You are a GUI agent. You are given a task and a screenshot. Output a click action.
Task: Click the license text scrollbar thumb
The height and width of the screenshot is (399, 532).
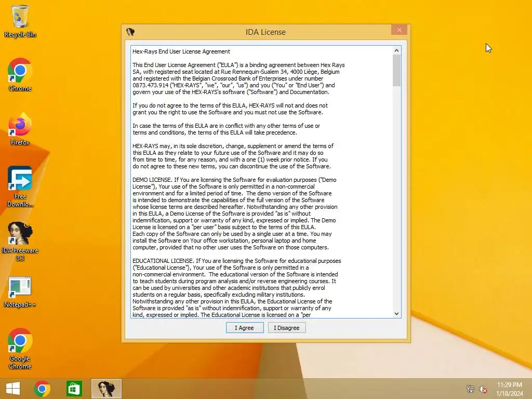coord(396,70)
